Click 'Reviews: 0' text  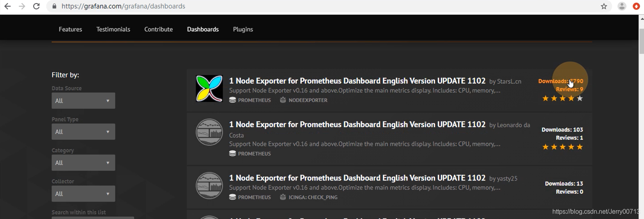click(570, 192)
